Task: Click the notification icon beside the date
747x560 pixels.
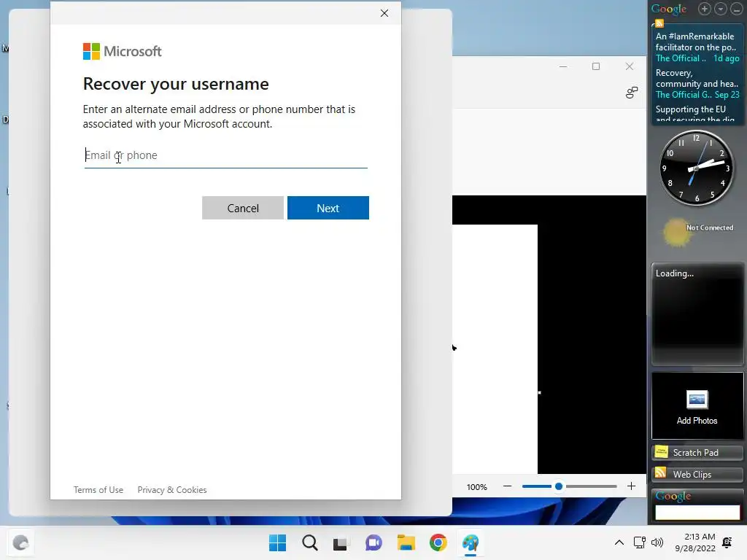Action: click(x=727, y=542)
